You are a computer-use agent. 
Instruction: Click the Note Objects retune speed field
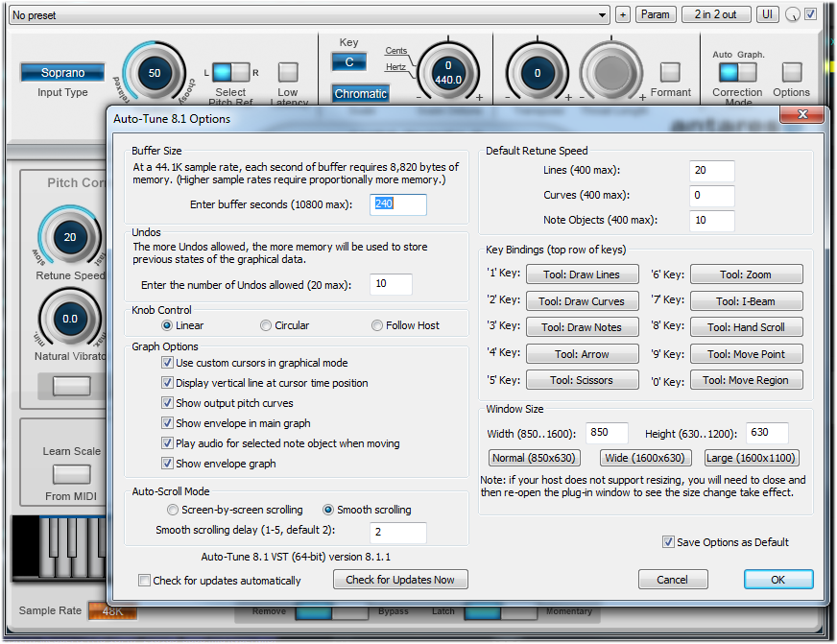coord(711,221)
